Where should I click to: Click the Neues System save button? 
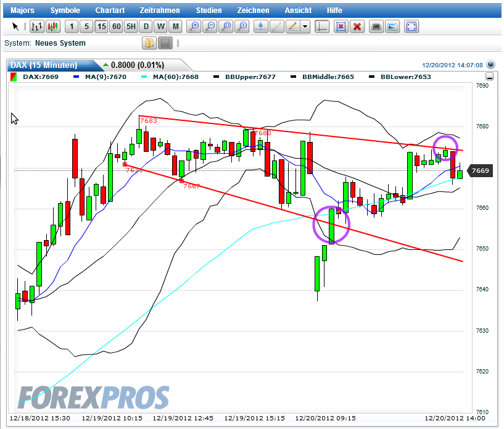coord(164,43)
